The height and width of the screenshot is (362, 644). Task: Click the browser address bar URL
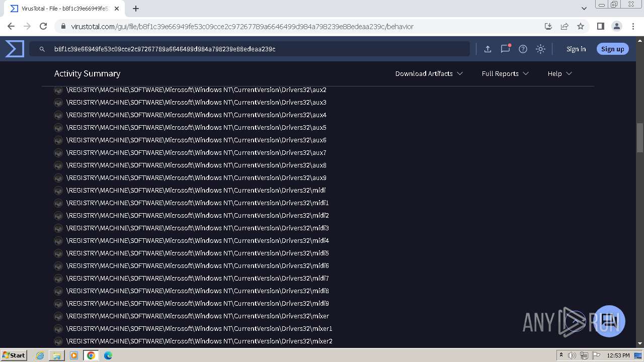coord(242,26)
